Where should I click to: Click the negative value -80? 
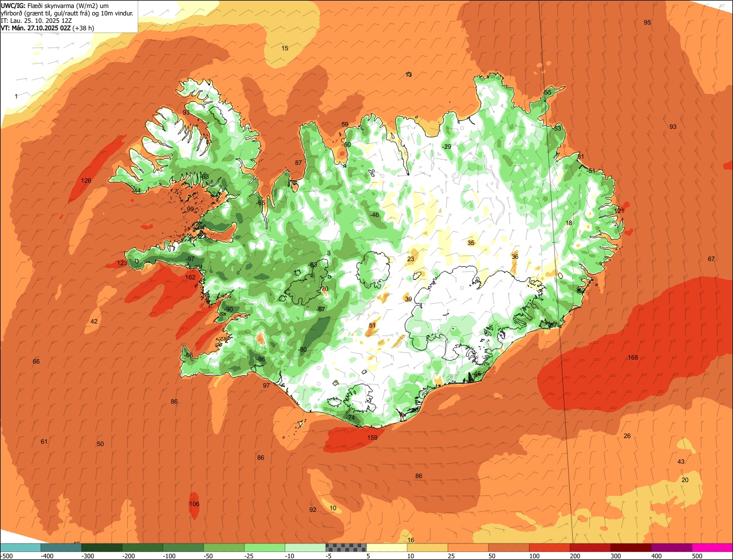click(302, 350)
